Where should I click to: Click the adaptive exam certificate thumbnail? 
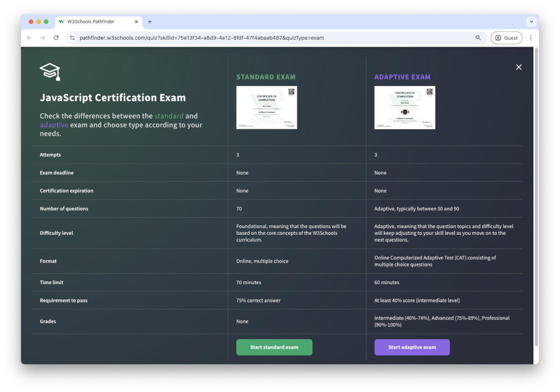pos(405,107)
